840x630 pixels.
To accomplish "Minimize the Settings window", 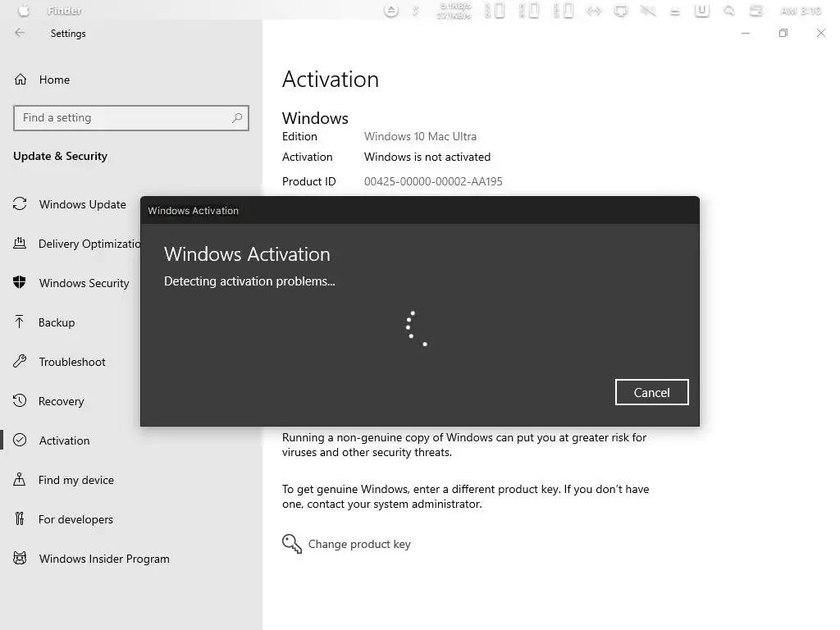I will (745, 33).
